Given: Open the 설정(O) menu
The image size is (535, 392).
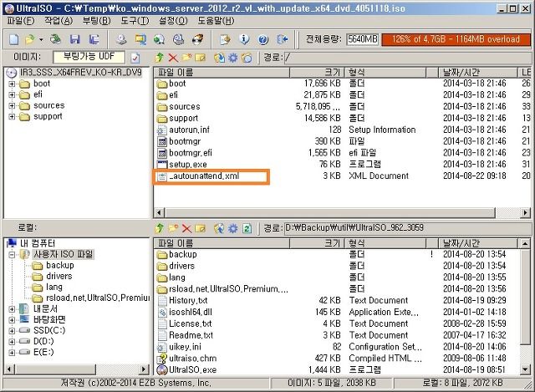Looking at the screenshot, I should tap(173, 21).
